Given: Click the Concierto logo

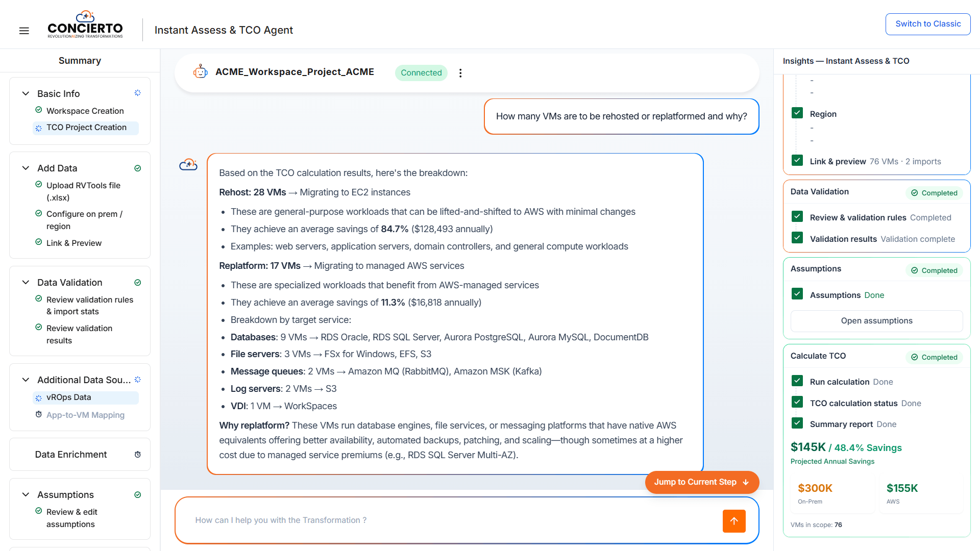Looking at the screenshot, I should click(85, 24).
